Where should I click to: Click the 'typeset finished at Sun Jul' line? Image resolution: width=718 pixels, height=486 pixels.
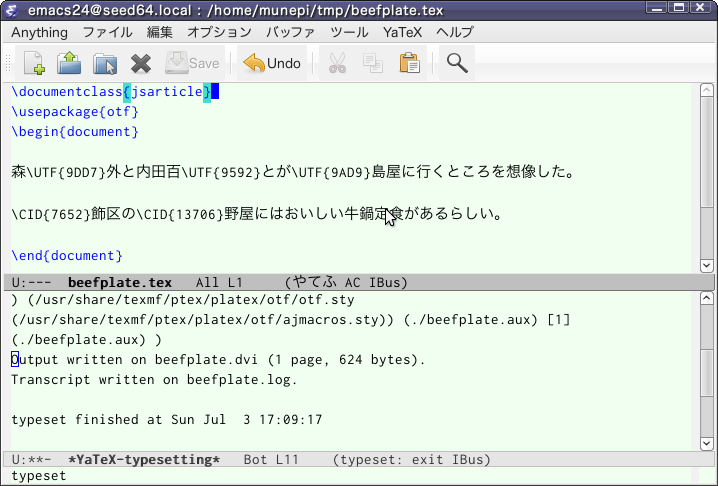167,420
